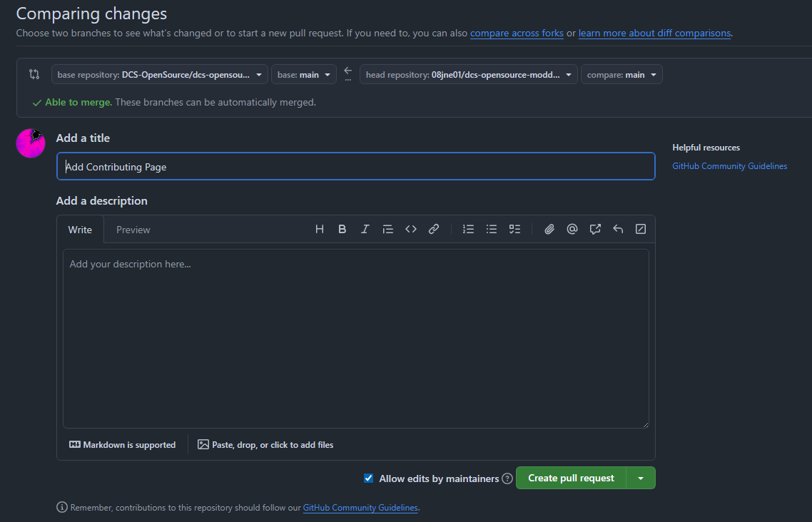Click Create pull request button
Screen dimensions: 812x522
pyautogui.click(x=571, y=478)
